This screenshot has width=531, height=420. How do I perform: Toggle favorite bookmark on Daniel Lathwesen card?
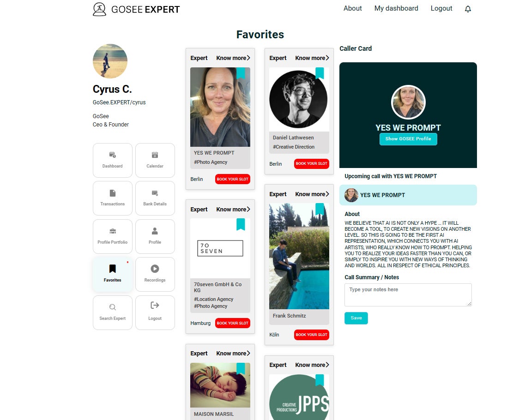tap(320, 73)
